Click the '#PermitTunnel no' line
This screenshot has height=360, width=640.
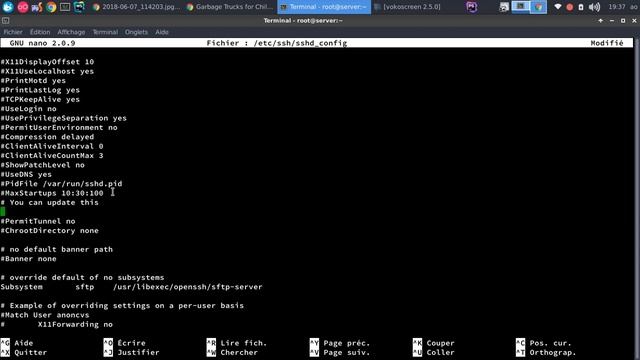[x=38, y=221]
